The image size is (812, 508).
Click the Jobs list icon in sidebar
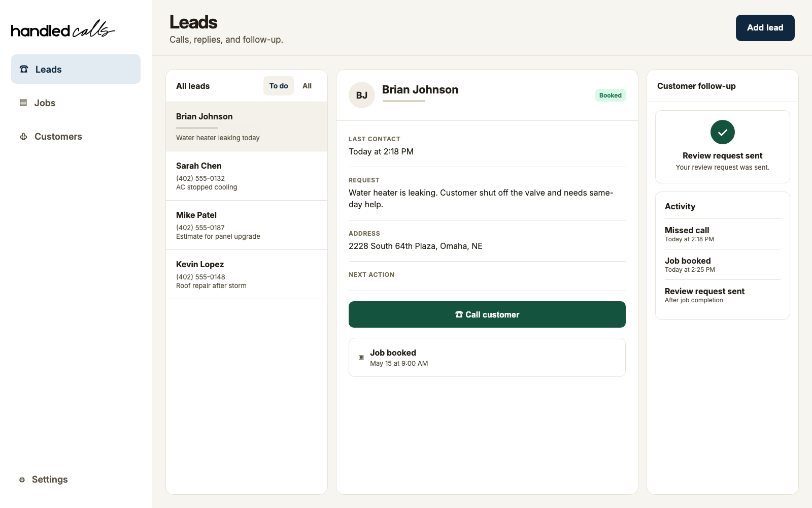[23, 103]
